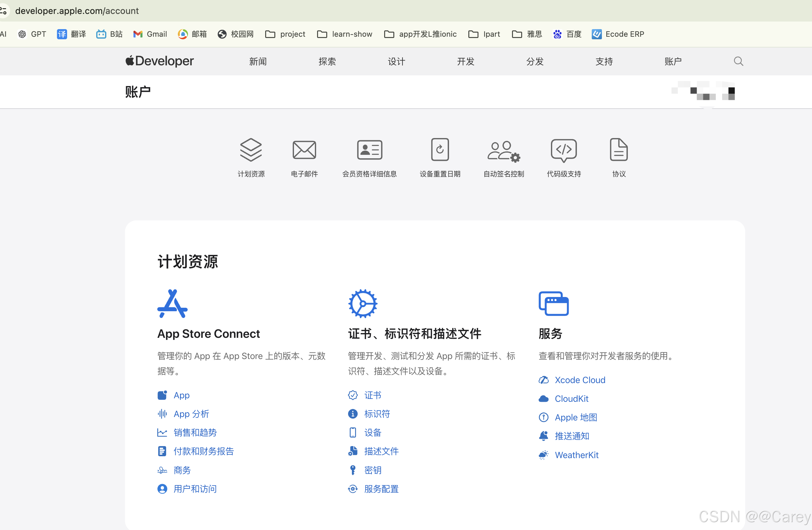
Task: Open the Gmail bookmark
Action: click(150, 34)
